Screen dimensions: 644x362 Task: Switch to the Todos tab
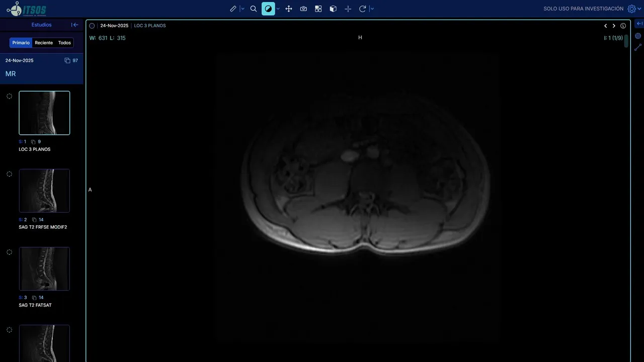point(64,43)
